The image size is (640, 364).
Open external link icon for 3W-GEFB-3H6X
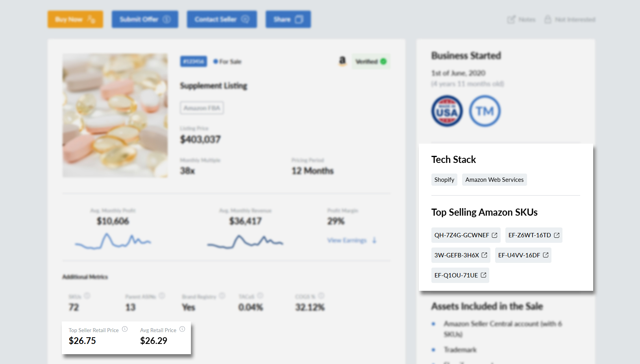(x=485, y=255)
